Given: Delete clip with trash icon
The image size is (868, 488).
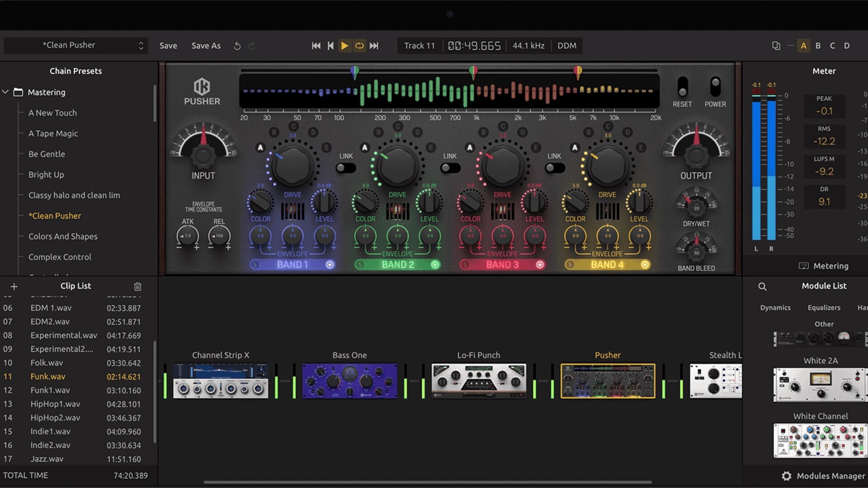Looking at the screenshot, I should (138, 286).
